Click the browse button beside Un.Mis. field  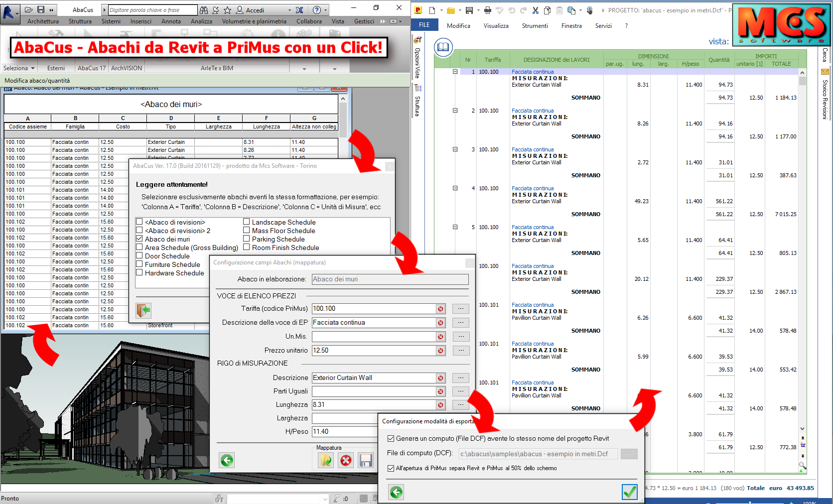[461, 337]
